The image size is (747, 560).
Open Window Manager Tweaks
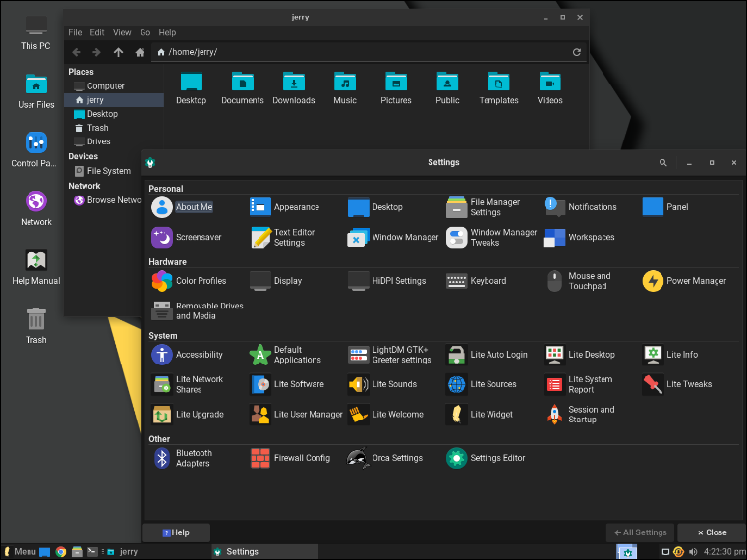click(491, 237)
